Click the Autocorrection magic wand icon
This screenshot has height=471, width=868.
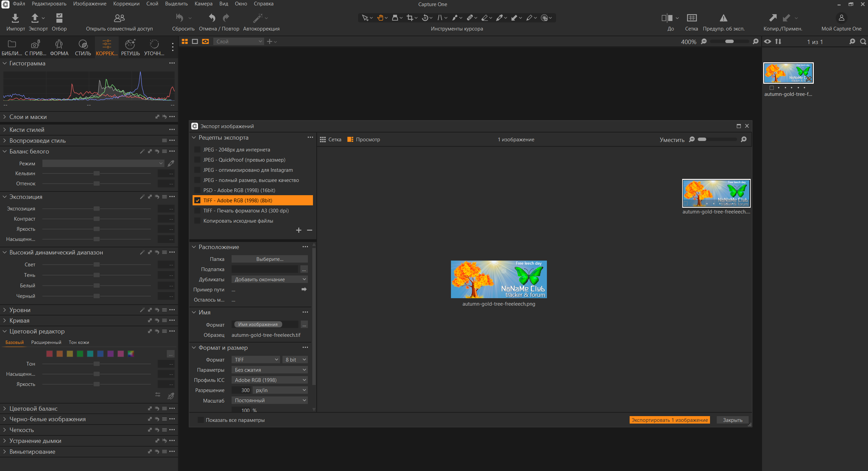pos(258,18)
